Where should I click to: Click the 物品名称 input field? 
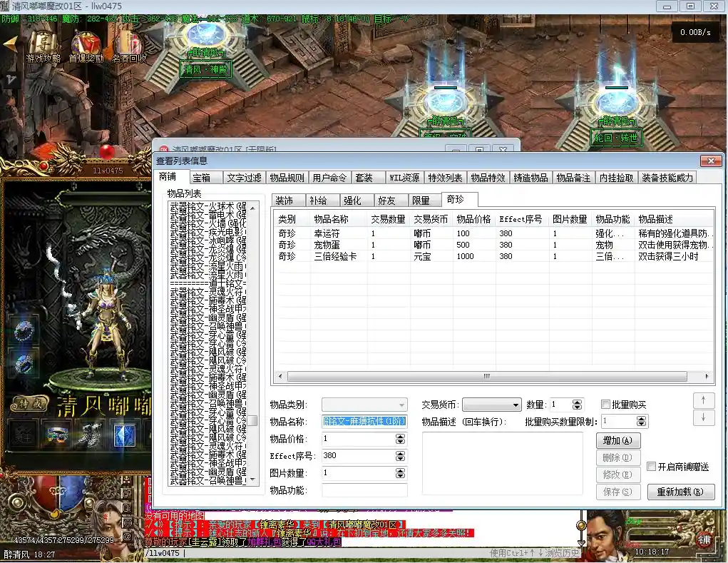[x=364, y=421]
